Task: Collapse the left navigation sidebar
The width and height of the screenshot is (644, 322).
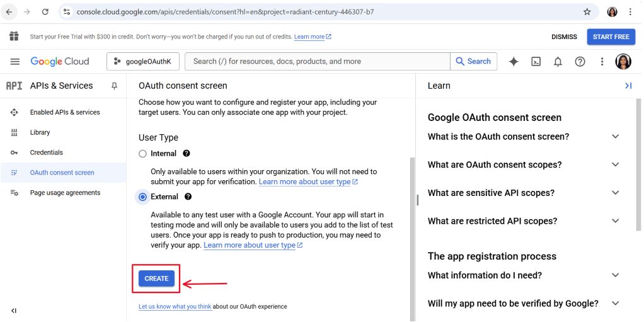Action: [14, 311]
